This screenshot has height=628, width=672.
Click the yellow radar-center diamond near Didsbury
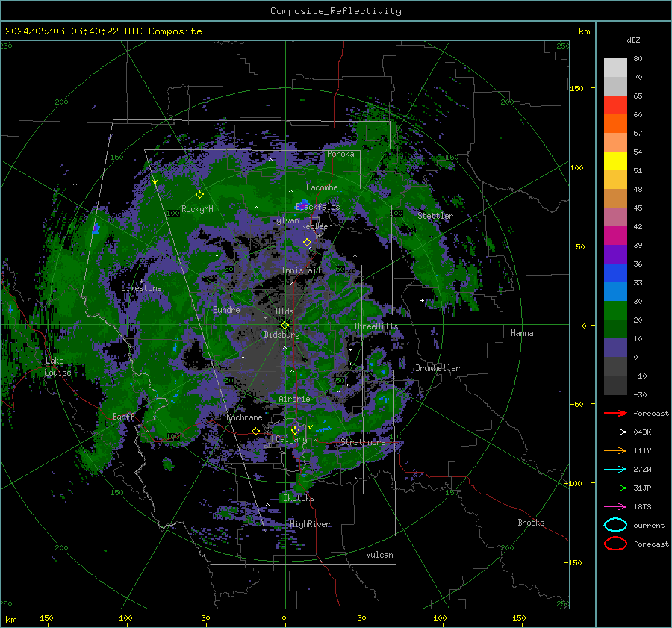pos(284,326)
